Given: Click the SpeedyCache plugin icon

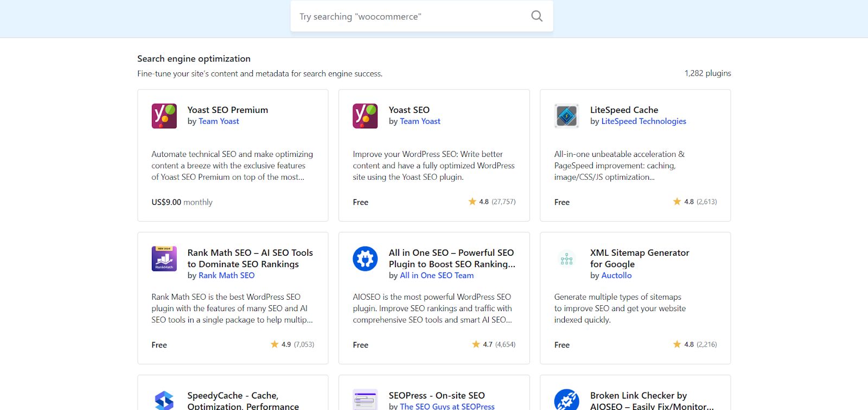Looking at the screenshot, I should (164, 400).
